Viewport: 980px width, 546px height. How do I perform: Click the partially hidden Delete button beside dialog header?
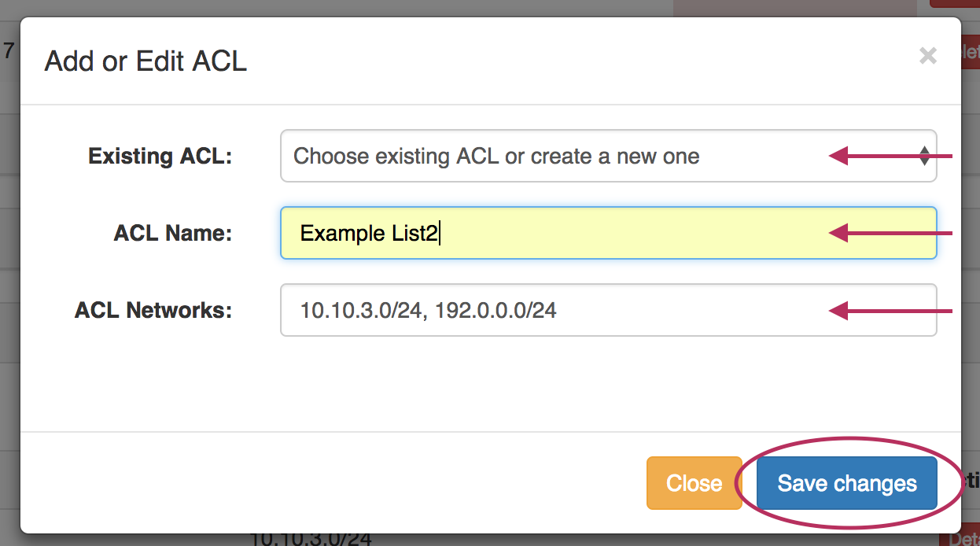point(970,53)
